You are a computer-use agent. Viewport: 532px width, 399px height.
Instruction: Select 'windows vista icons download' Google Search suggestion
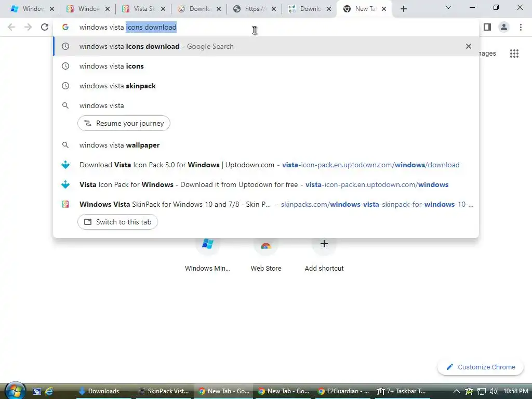(267, 46)
